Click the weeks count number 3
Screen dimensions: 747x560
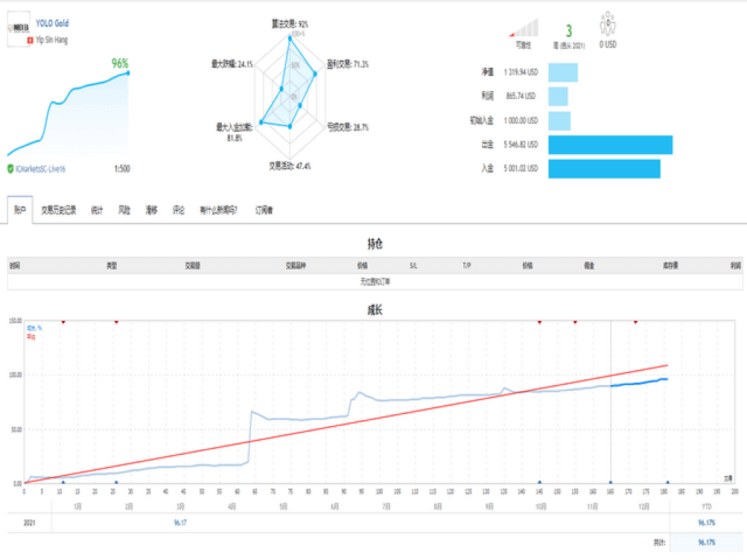[x=569, y=31]
